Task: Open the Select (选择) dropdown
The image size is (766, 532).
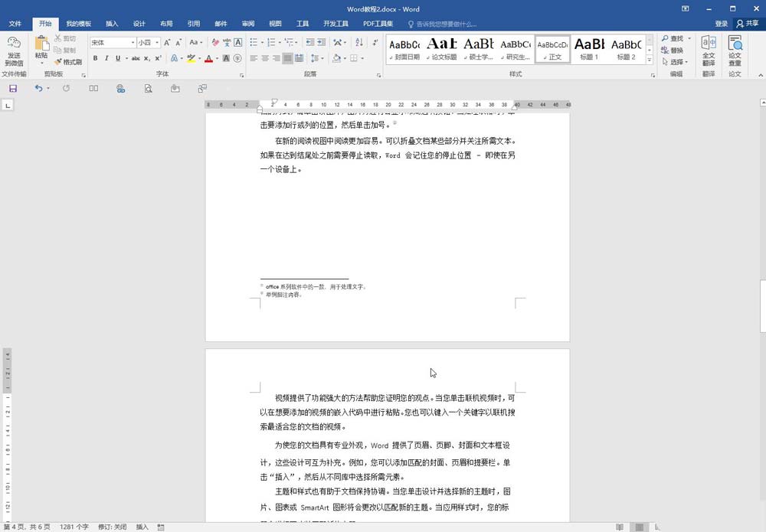Action: [x=675, y=62]
